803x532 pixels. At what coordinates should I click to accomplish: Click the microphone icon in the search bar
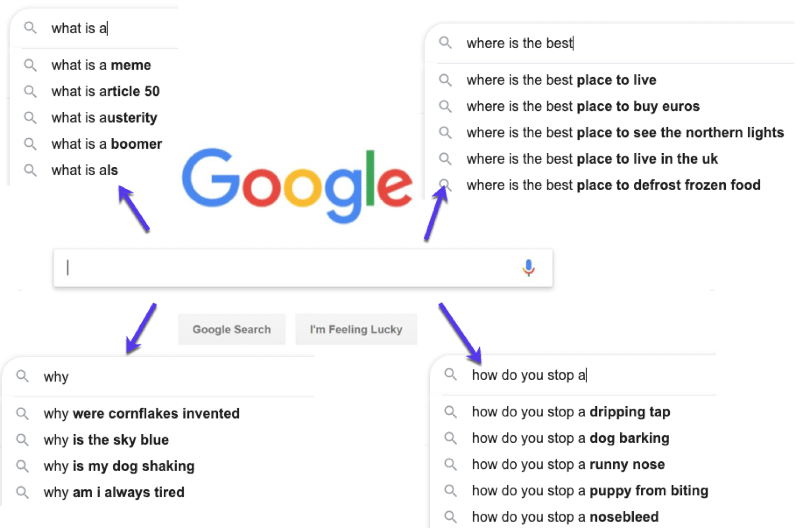[x=529, y=268]
